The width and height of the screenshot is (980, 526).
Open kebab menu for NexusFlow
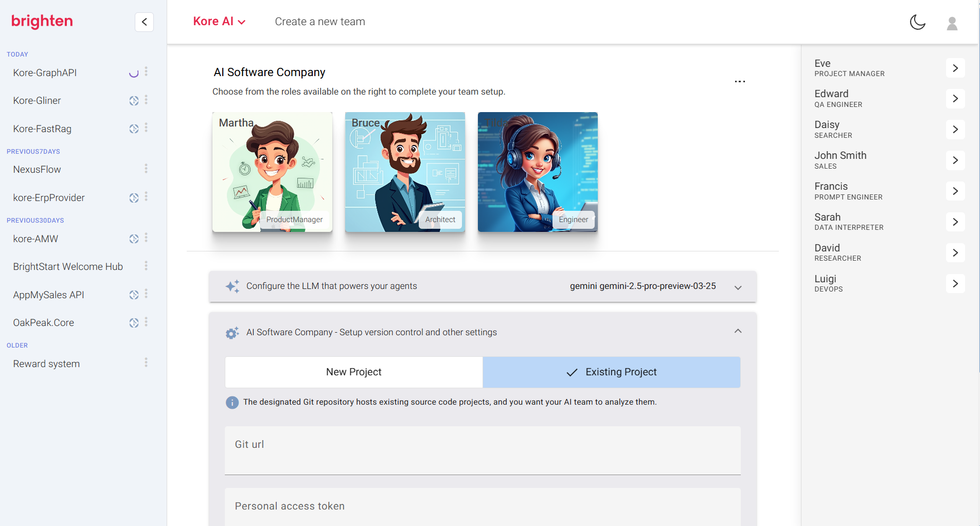[x=146, y=169]
